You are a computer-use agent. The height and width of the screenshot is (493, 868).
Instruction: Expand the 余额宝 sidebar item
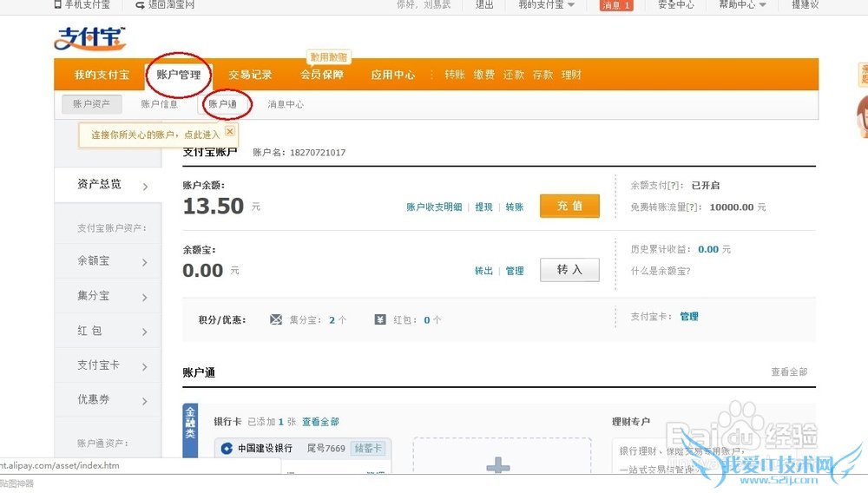(145, 261)
